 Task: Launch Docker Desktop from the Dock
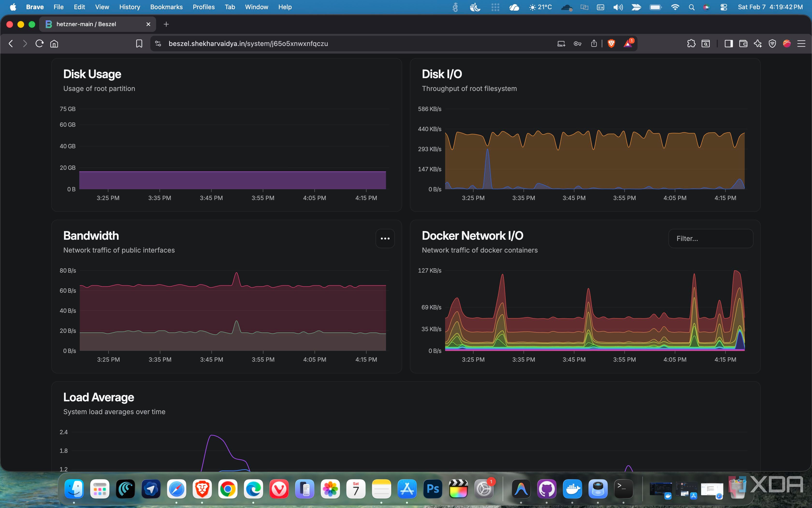click(572, 489)
